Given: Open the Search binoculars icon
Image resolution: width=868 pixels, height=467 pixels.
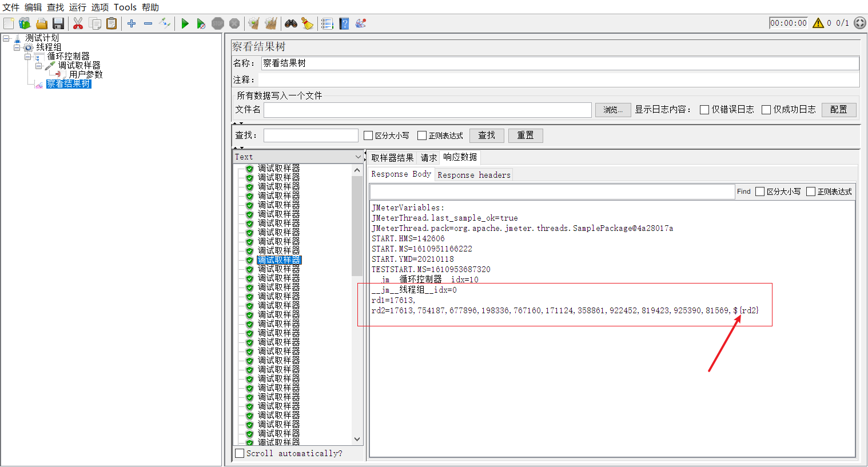Looking at the screenshot, I should (290, 23).
